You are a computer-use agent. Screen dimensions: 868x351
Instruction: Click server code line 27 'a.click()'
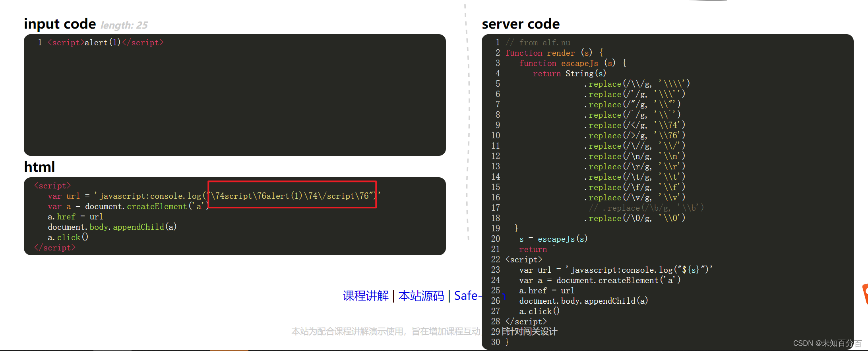(539, 311)
